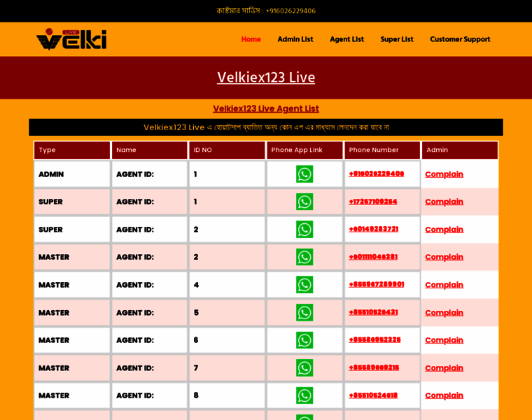Click phone number for MASTER agent ID 5
The height and width of the screenshot is (420, 532).
(373, 312)
